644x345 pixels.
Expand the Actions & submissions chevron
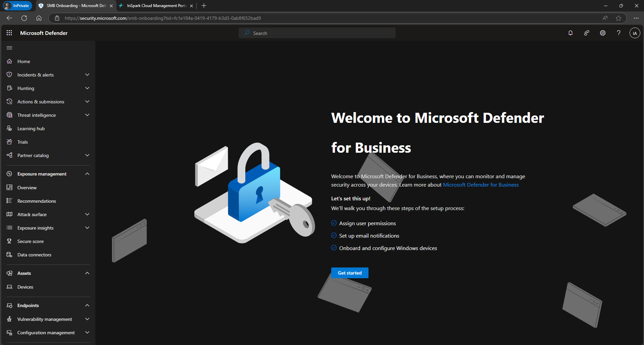[x=87, y=101]
